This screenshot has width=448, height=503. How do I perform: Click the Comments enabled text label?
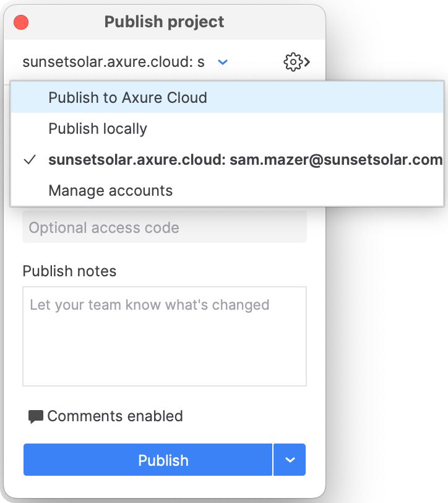115,416
